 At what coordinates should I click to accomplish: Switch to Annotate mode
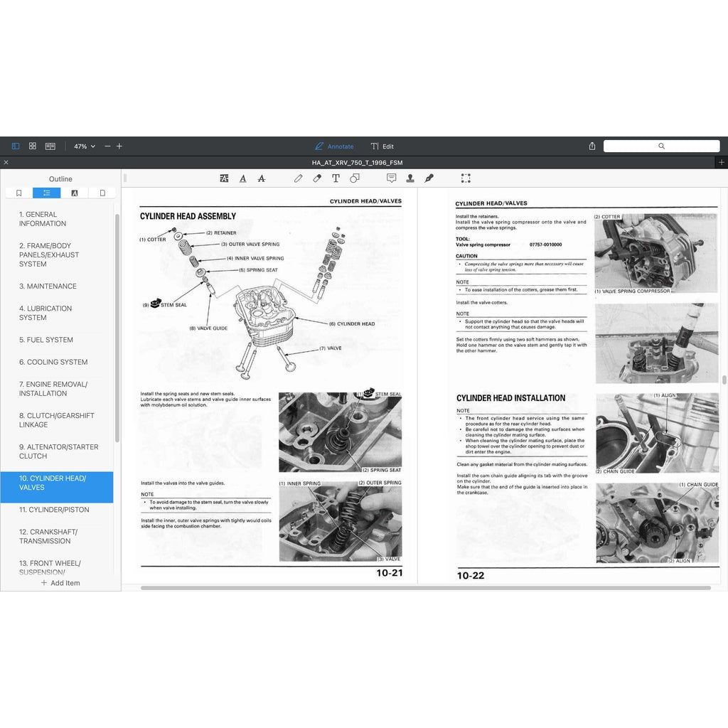tap(334, 146)
